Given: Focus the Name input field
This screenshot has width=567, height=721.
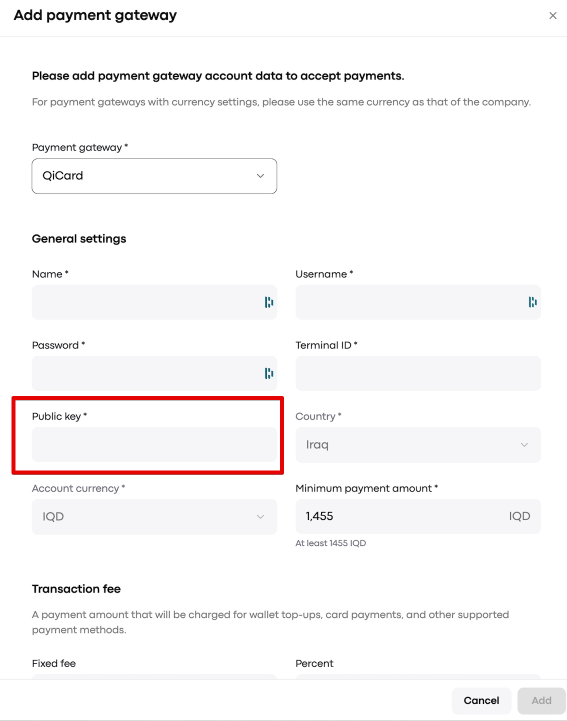Looking at the screenshot, I should (154, 302).
